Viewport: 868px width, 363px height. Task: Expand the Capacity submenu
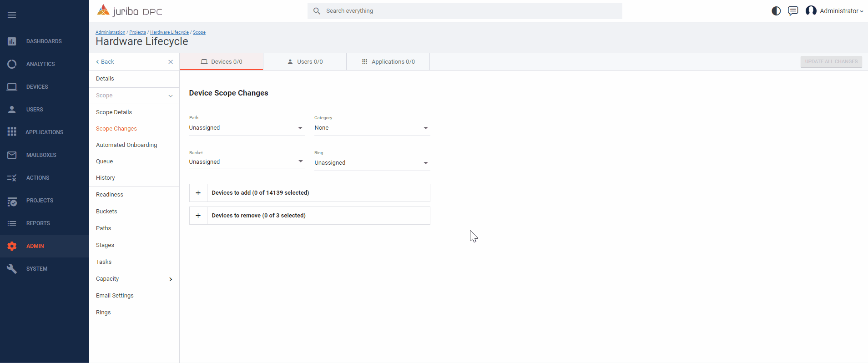click(x=171, y=279)
